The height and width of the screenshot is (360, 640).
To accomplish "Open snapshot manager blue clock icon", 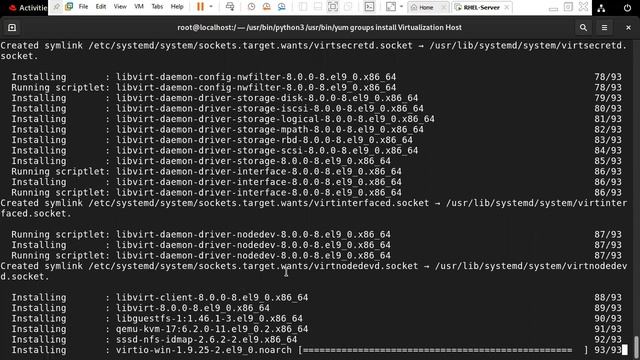I will (x=282, y=7).
